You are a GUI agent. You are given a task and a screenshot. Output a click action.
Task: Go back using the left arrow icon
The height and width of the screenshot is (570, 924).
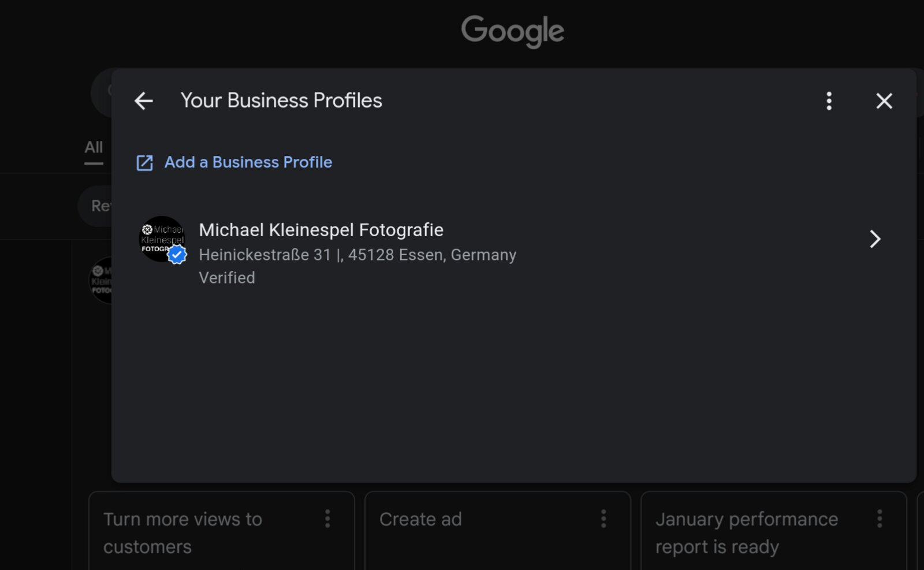[144, 101]
